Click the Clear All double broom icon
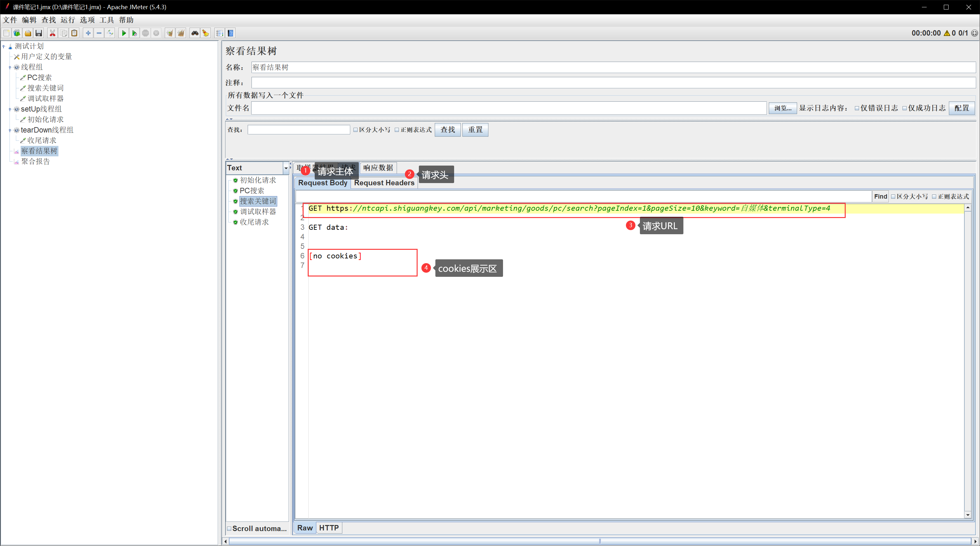The width and height of the screenshot is (980, 546). click(181, 33)
